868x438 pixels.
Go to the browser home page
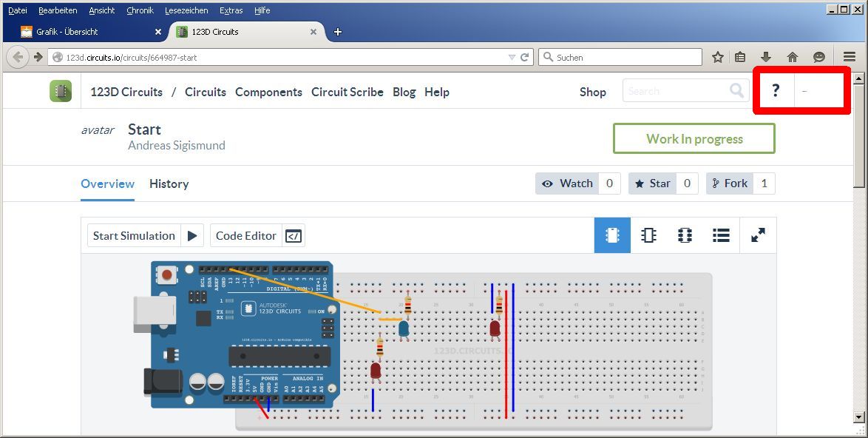click(793, 57)
